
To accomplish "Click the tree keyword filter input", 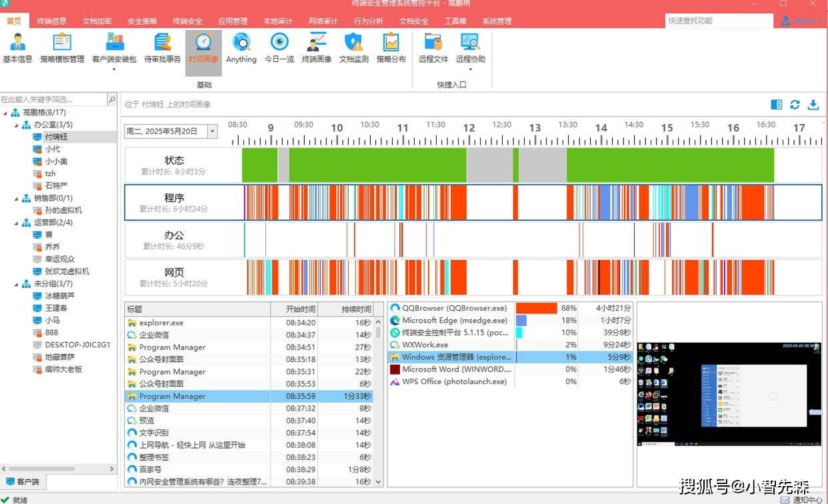I will (x=54, y=99).
